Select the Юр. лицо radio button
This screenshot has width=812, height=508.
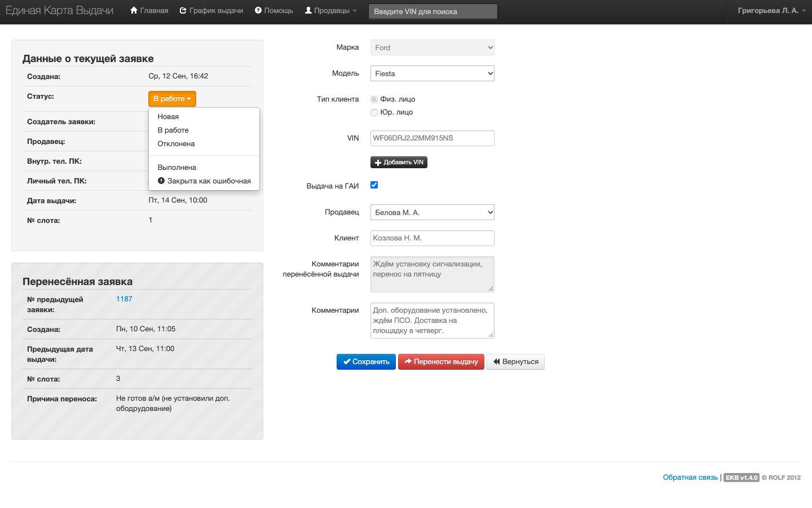[374, 112]
